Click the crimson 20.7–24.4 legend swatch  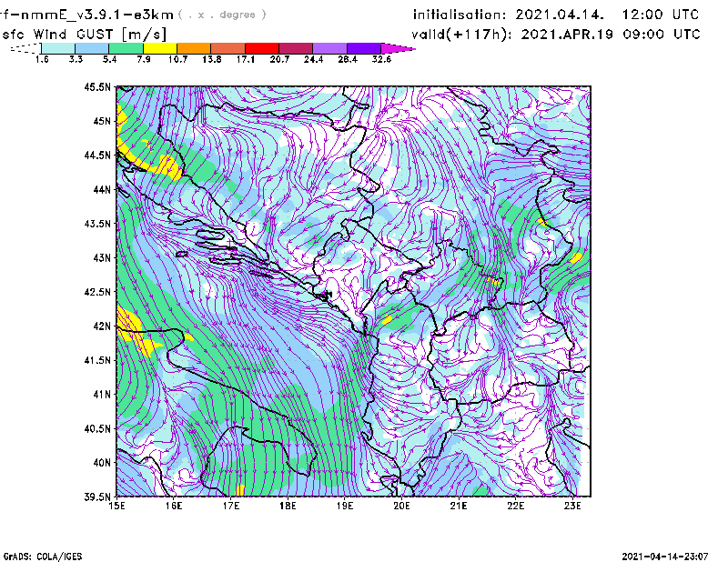(x=296, y=48)
